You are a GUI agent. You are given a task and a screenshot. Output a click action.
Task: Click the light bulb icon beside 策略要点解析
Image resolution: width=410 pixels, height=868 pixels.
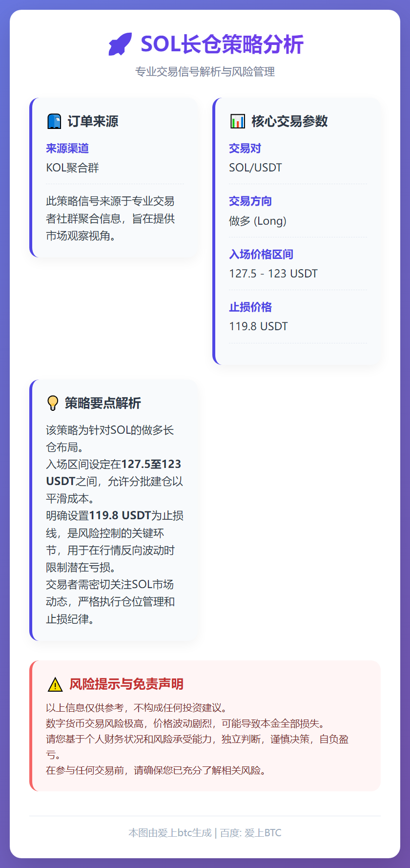tap(53, 403)
